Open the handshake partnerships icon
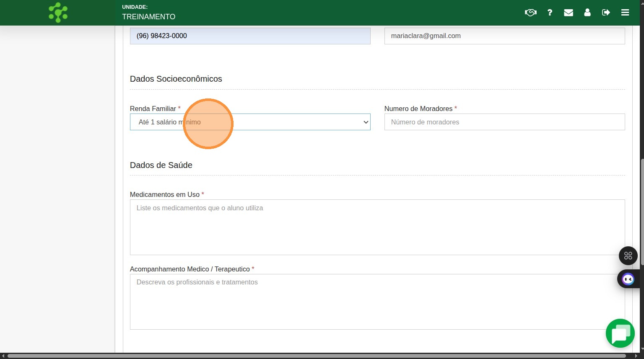The image size is (644, 359). (530, 13)
